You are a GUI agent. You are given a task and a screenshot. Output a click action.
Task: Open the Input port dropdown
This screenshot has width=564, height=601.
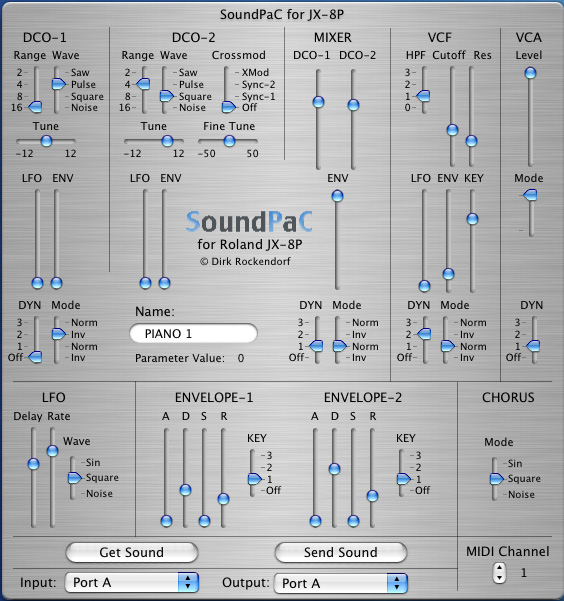coord(132,583)
